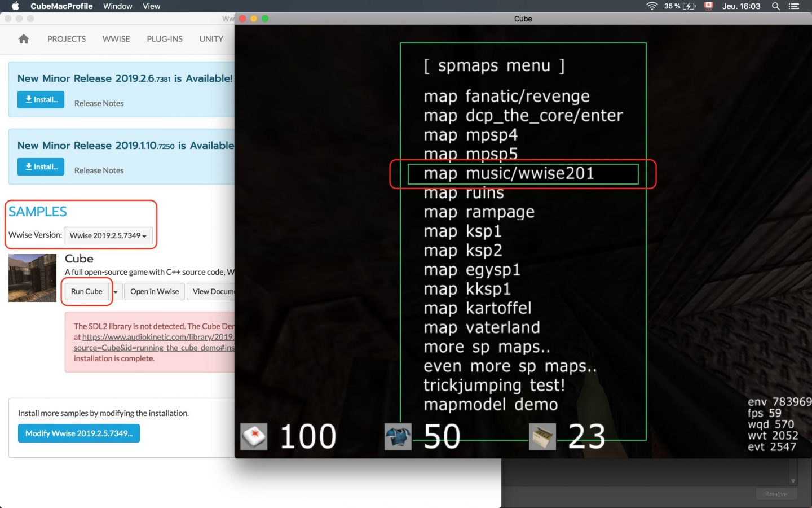The width and height of the screenshot is (812, 508).
Task: Open the Wwise Version dropdown
Action: (108, 235)
